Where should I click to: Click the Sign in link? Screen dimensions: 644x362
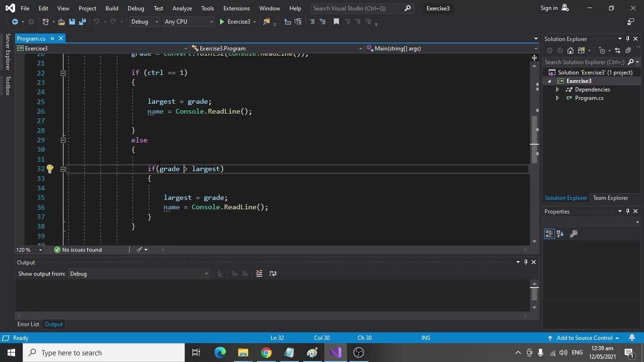(x=549, y=8)
